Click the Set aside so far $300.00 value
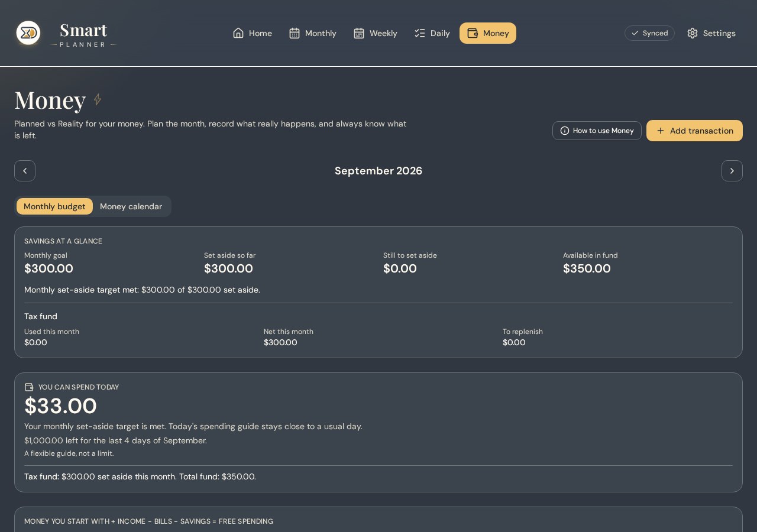This screenshot has height=532, width=757. (x=228, y=268)
